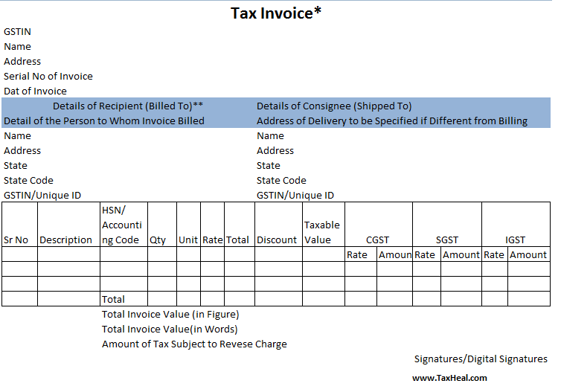
Task: Click the CGST column header
Action: [377, 240]
